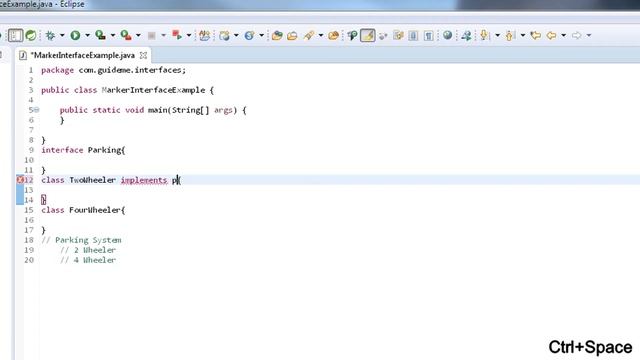Screen dimensions: 640x360
Task: Expand the External Tools dropdown arrow
Action: [138, 36]
